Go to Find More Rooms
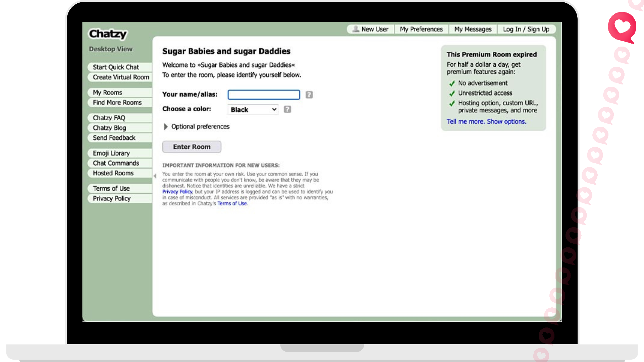 pos(117,103)
